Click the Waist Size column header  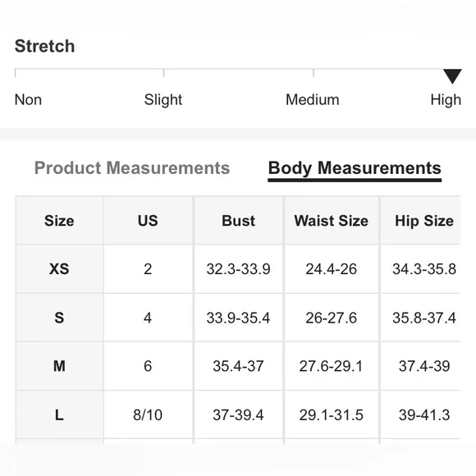click(x=332, y=221)
